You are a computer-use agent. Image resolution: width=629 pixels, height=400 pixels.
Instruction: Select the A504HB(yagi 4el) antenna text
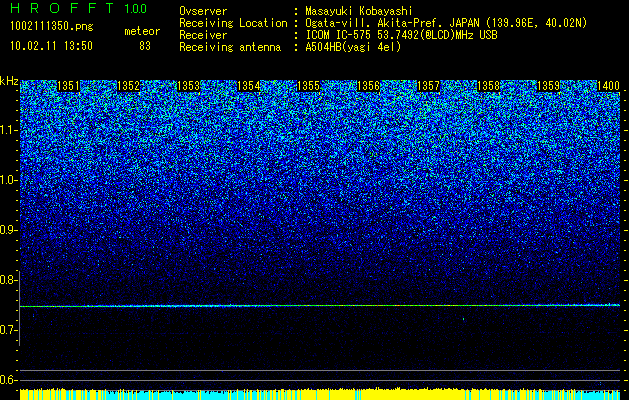[353, 47]
